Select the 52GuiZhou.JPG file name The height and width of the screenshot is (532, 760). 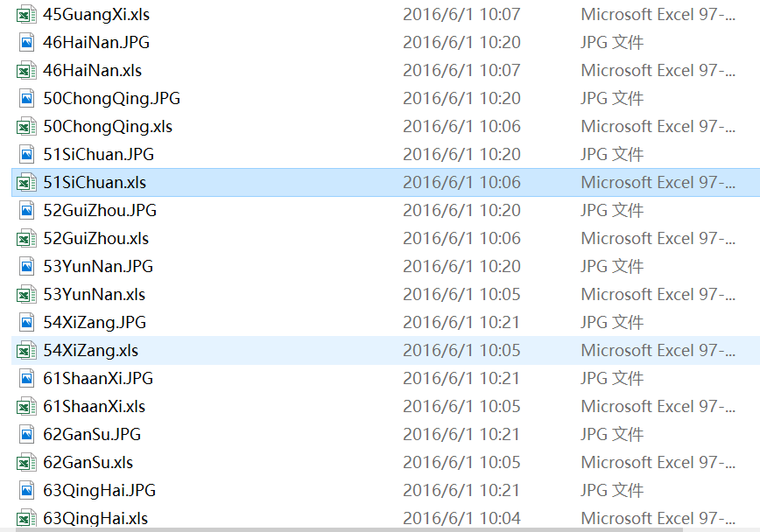coord(100,211)
